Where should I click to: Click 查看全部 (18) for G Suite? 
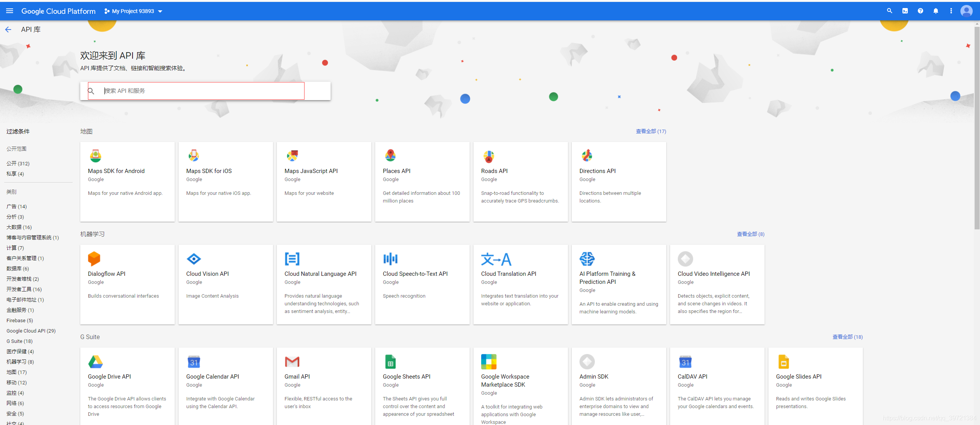click(x=848, y=337)
